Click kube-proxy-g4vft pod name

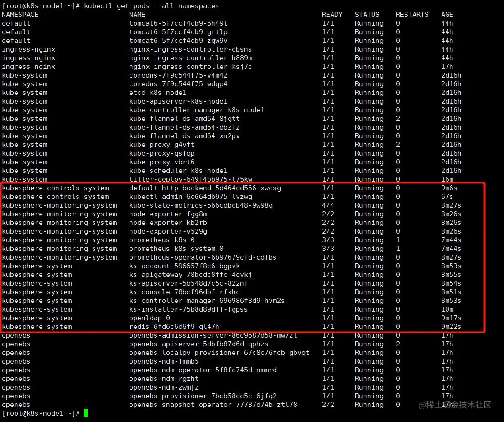coord(161,145)
